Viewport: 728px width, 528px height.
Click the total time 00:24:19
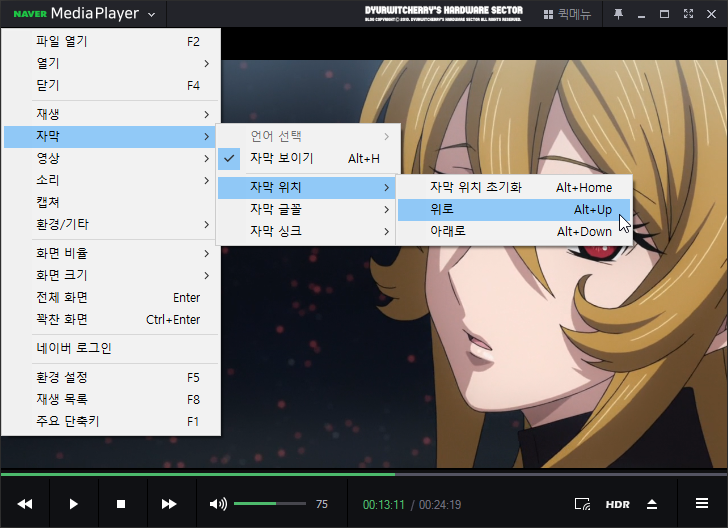tap(440, 505)
